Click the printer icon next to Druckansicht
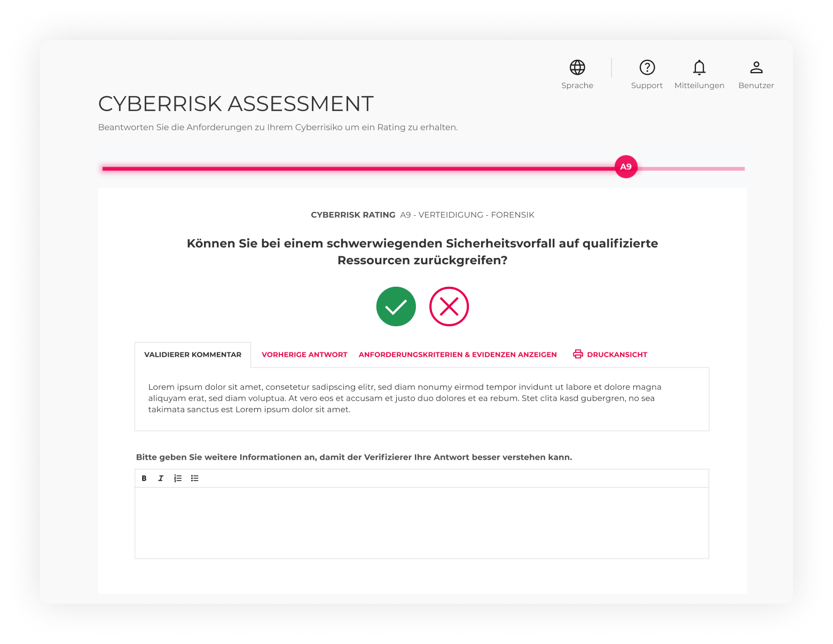 (x=577, y=354)
